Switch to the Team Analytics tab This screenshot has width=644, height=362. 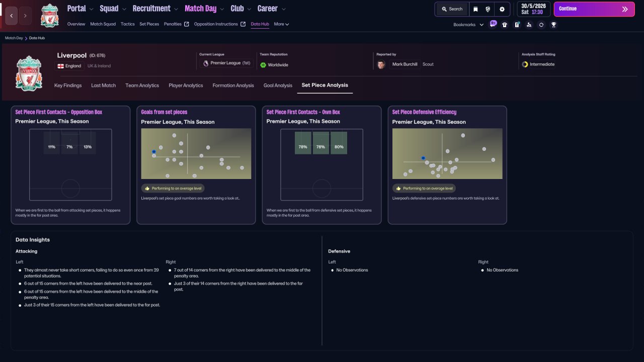point(142,85)
